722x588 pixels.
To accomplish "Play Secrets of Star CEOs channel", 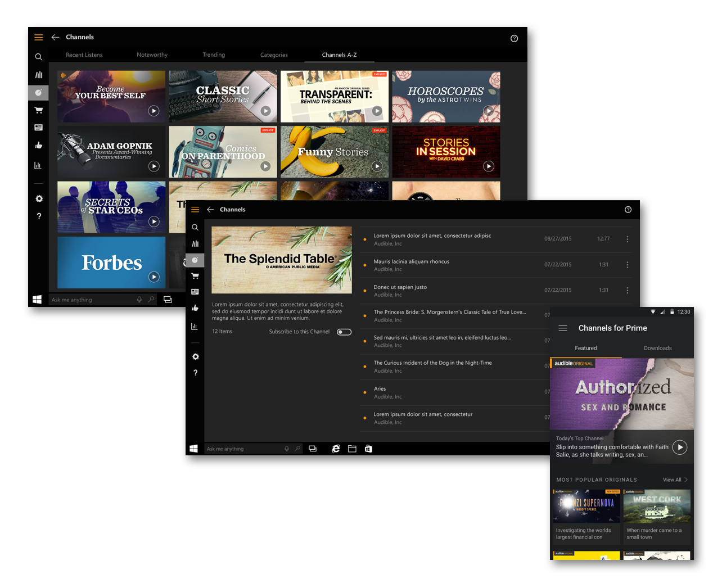I will 154,221.
